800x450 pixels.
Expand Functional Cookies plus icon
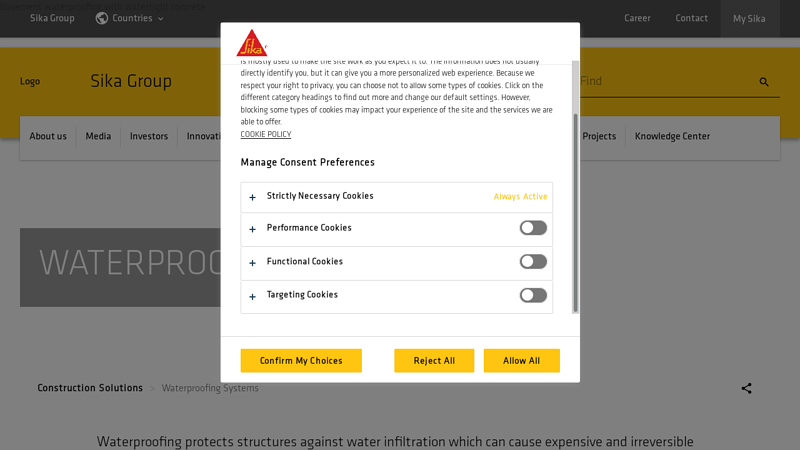pos(253,263)
